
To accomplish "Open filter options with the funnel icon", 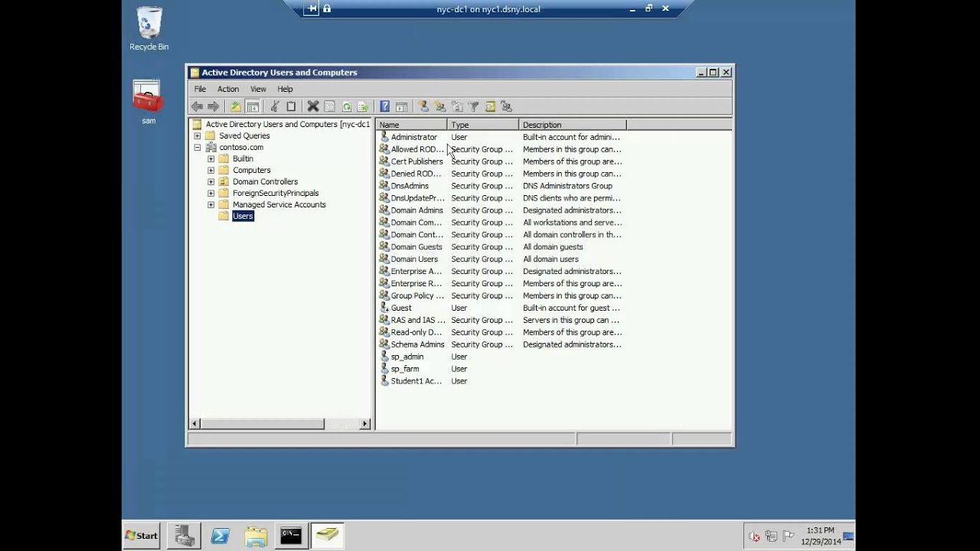I will (473, 106).
